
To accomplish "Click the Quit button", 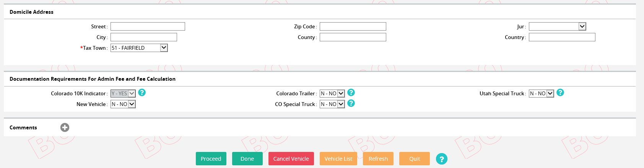I will click(415, 159).
